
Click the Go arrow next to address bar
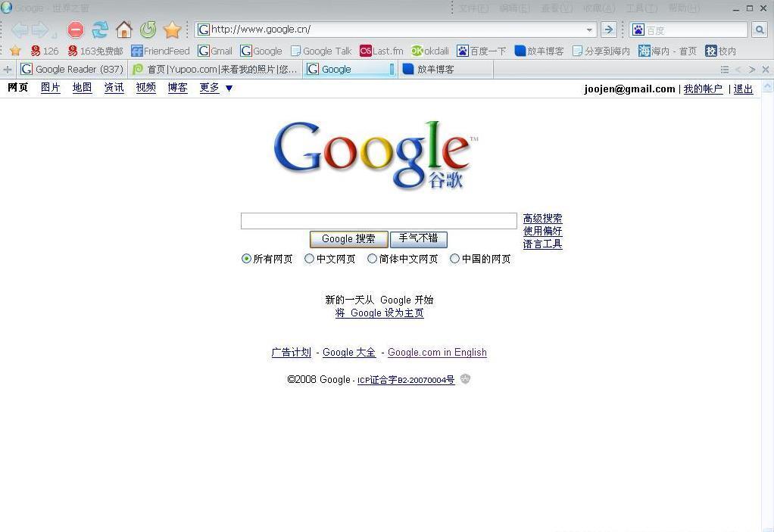tap(608, 30)
